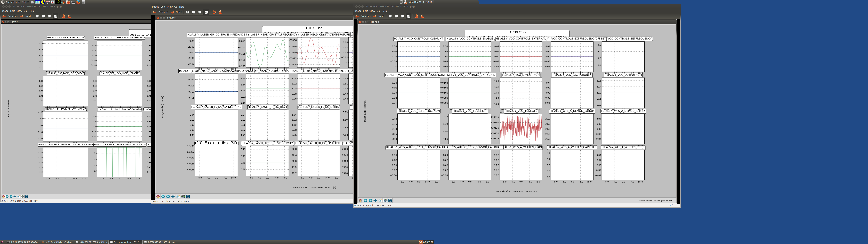868x244 pixels.
Task: Rotate right in the middle image viewer
Action: point(220,12)
